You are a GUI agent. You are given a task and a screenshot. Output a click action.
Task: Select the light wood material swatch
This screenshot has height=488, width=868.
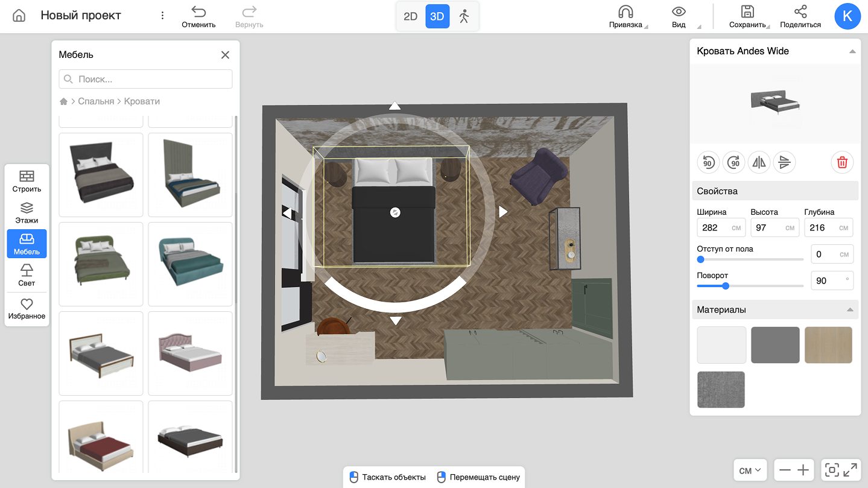pos(828,345)
